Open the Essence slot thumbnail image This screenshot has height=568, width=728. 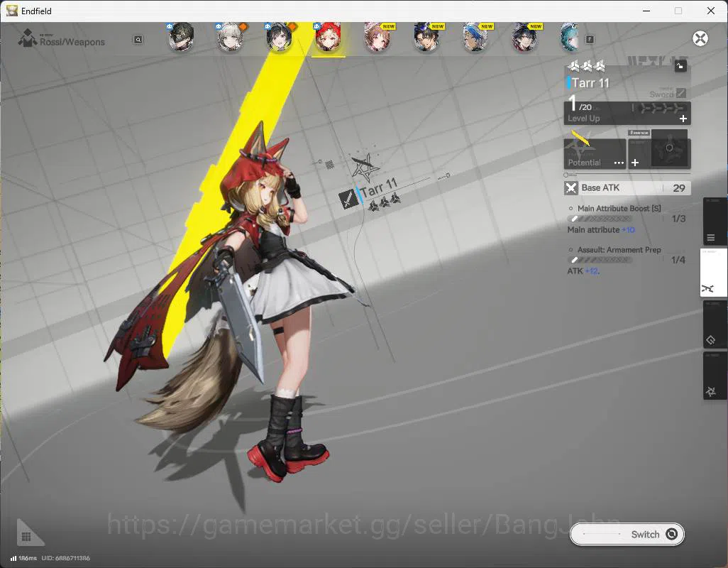coord(669,148)
